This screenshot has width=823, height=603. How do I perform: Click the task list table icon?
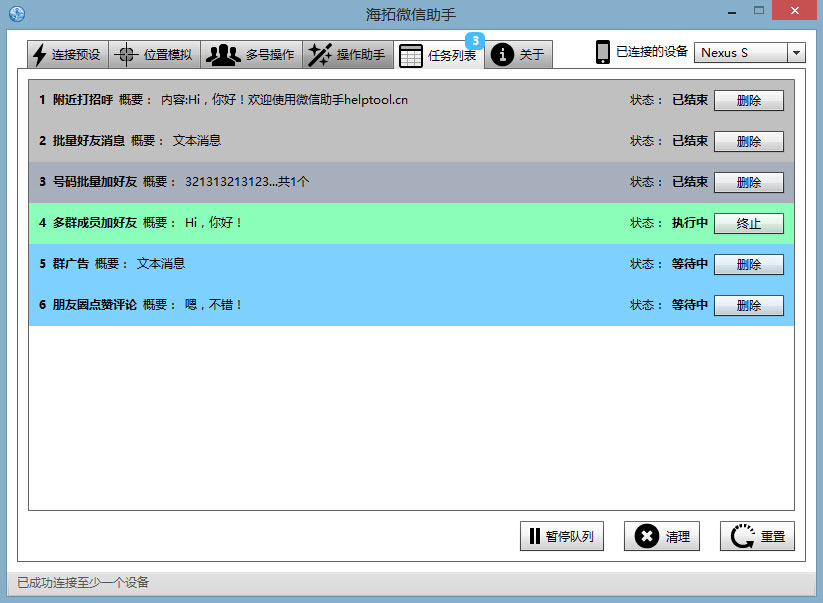click(410, 56)
